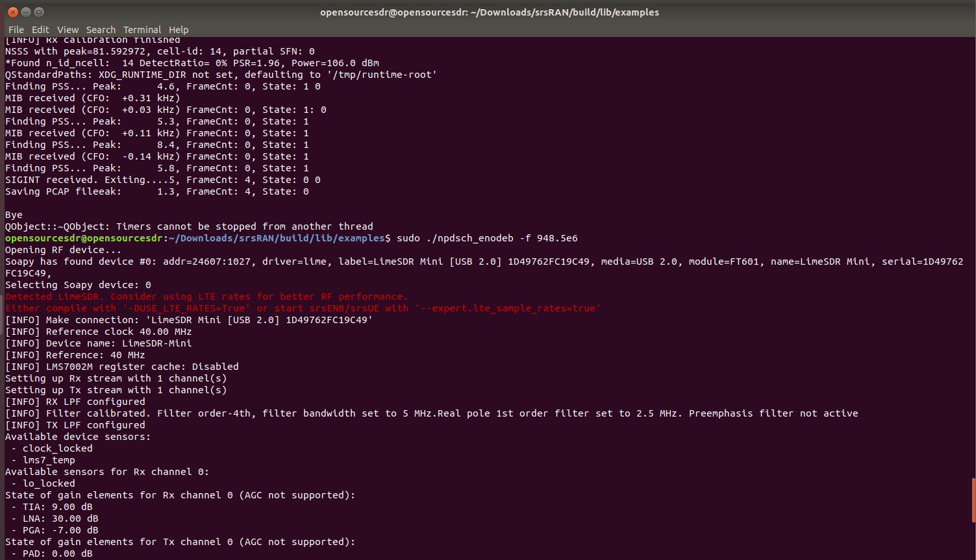Close the terminal window

click(12, 12)
